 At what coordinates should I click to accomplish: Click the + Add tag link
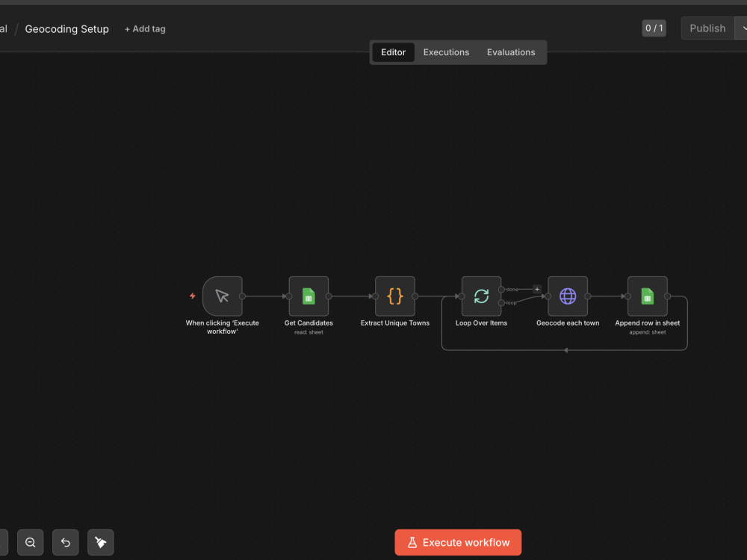coord(145,29)
